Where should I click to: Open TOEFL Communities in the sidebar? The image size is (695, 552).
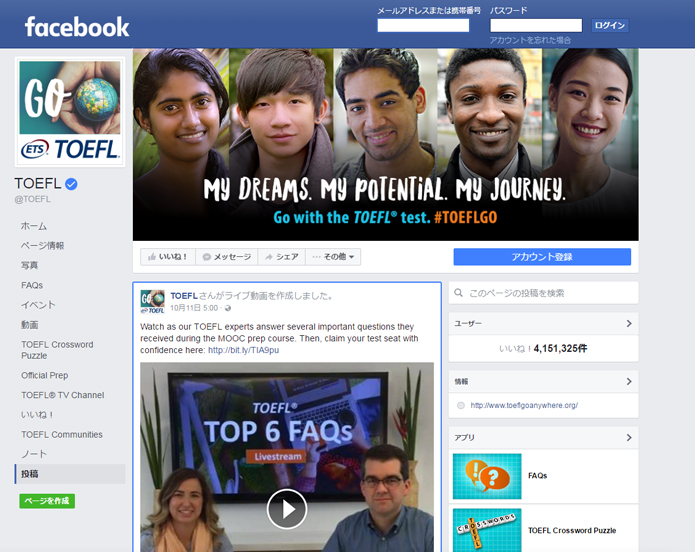click(x=62, y=435)
